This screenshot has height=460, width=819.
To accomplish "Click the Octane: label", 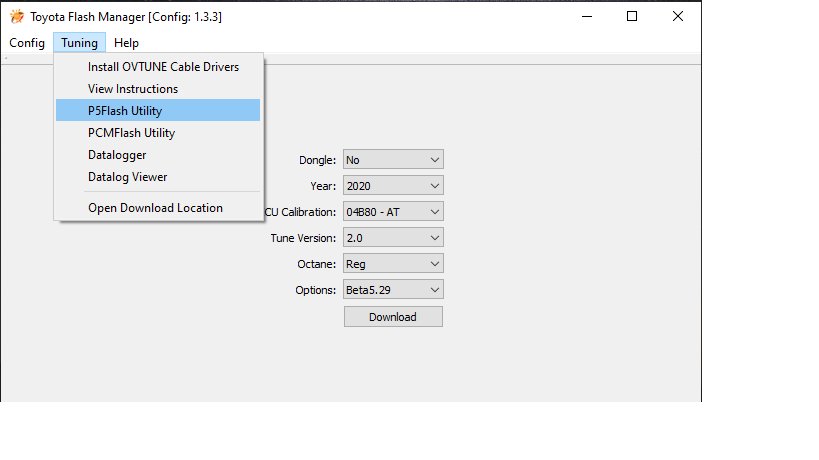I will 317,264.
